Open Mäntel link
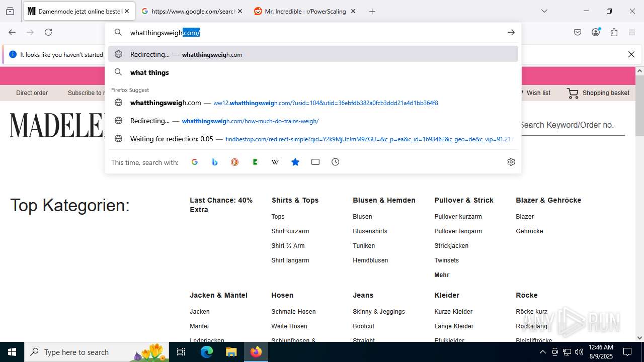This screenshot has height=362, width=644. tap(199, 326)
